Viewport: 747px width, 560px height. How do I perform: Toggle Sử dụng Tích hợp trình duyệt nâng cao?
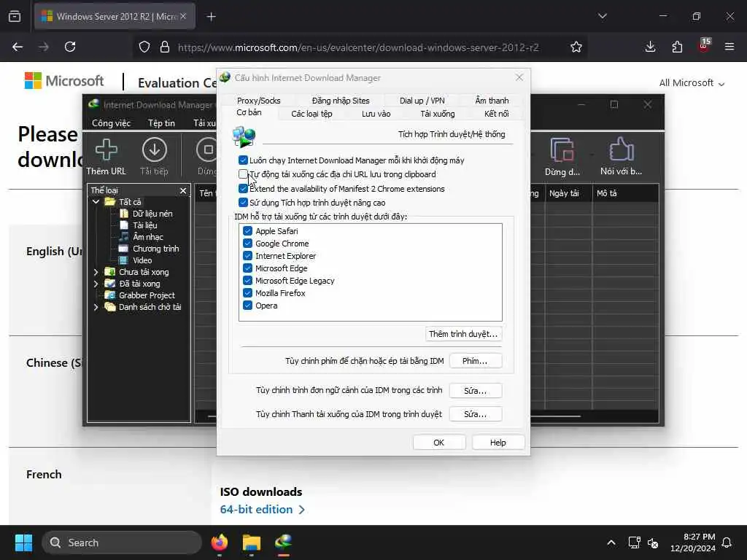pos(243,203)
